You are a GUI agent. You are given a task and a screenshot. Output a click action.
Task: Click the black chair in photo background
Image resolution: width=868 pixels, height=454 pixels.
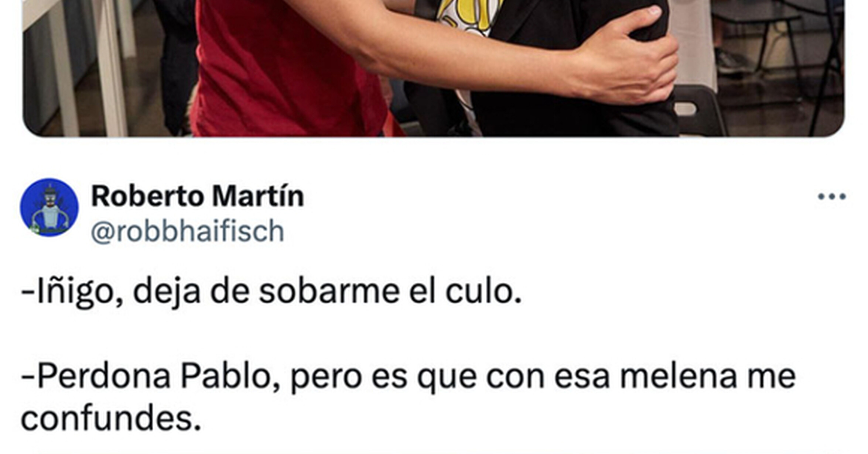(698, 111)
